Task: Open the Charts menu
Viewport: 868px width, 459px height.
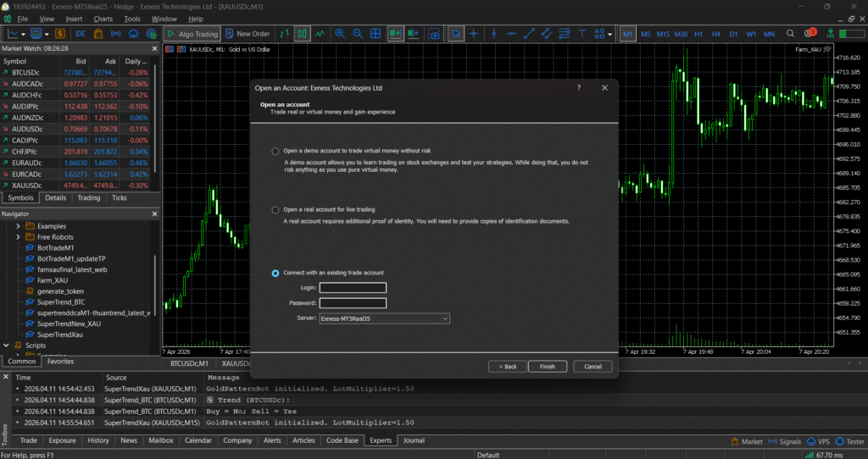Action: pyautogui.click(x=103, y=18)
